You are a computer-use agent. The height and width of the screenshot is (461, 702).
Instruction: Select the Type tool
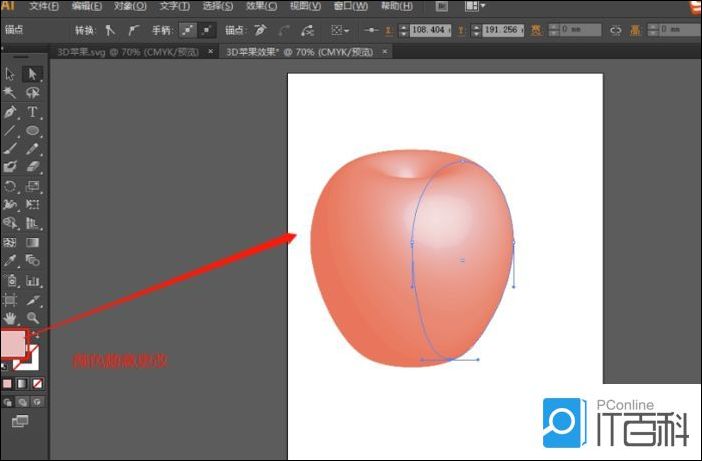(32, 112)
